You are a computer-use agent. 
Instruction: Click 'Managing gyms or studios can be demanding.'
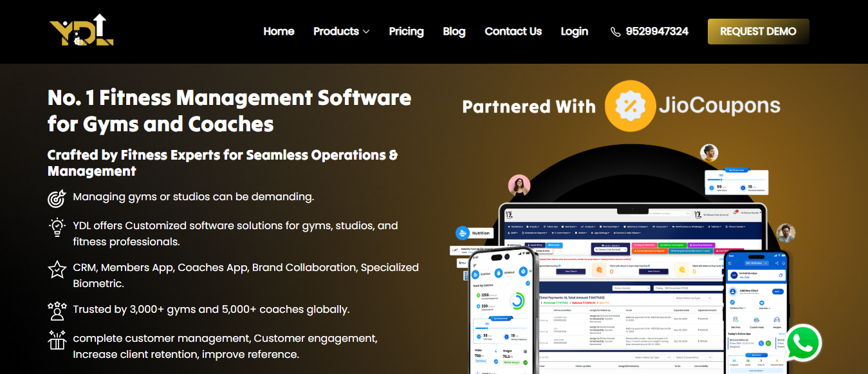(194, 197)
